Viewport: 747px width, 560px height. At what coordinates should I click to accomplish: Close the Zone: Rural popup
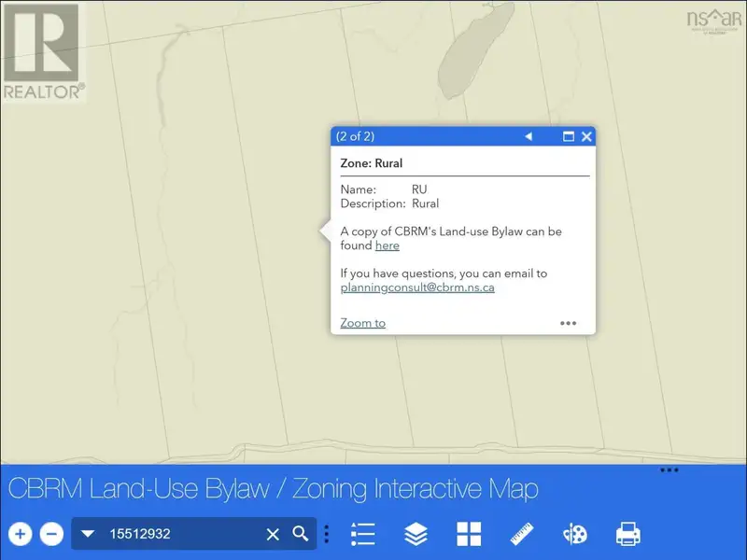click(586, 136)
